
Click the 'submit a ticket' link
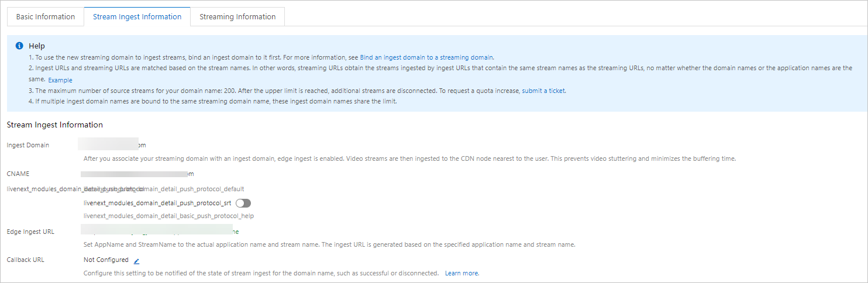tap(543, 91)
